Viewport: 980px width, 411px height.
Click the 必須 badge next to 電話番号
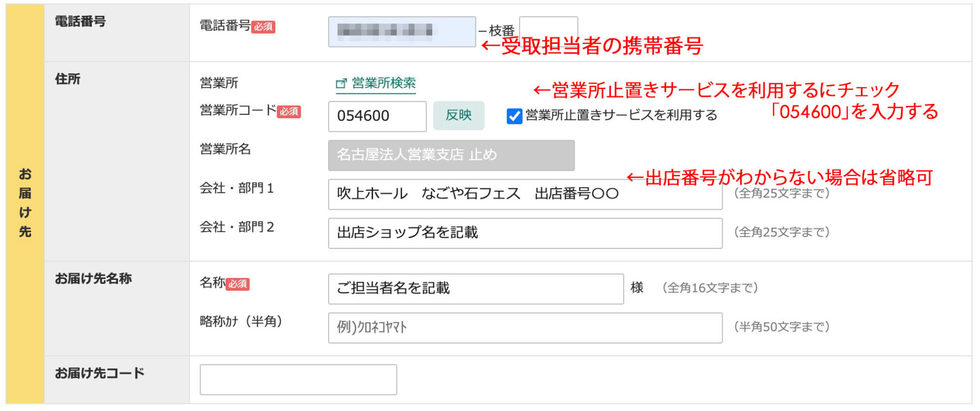(x=263, y=27)
